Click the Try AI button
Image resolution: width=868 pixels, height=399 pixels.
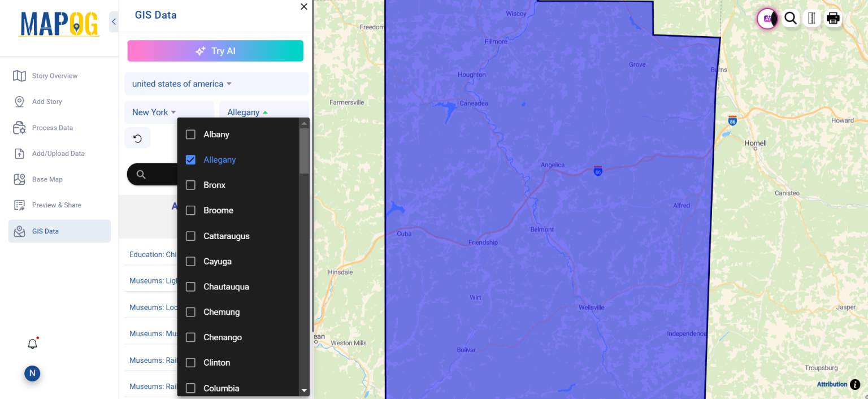(x=215, y=50)
